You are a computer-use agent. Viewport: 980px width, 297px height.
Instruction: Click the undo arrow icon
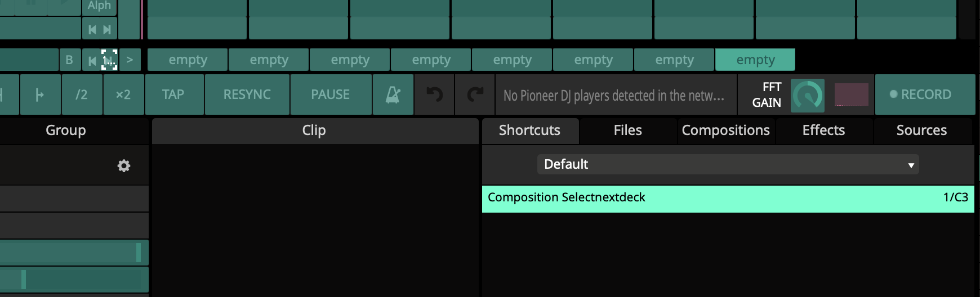pyautogui.click(x=434, y=94)
